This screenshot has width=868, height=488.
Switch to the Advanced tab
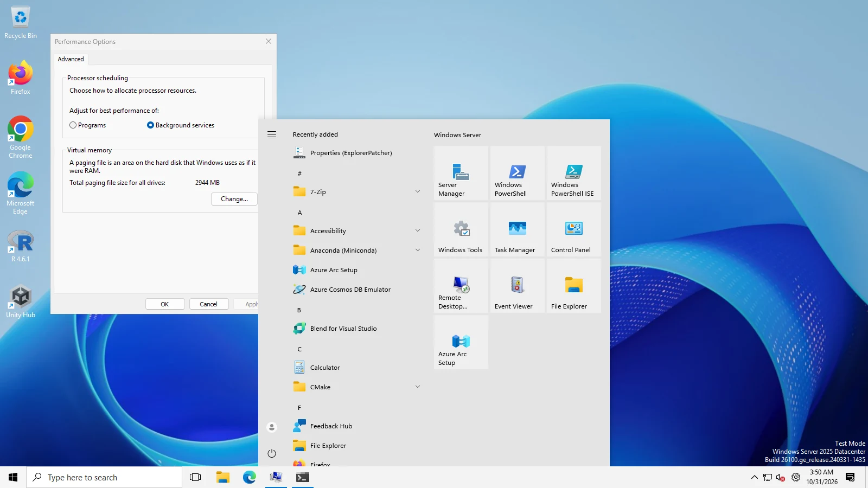pos(71,59)
